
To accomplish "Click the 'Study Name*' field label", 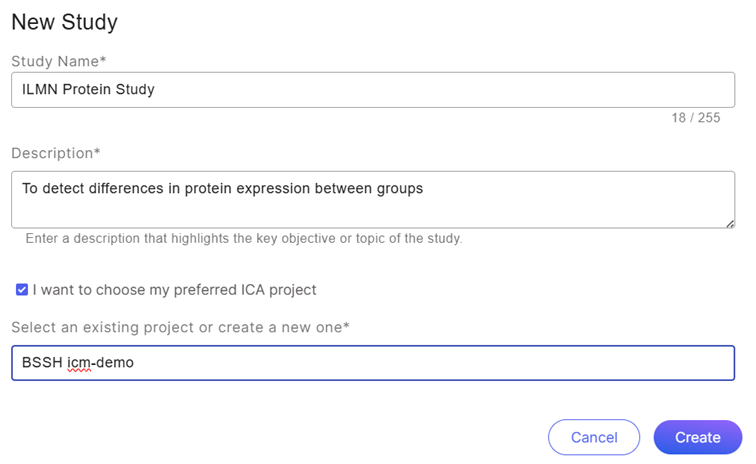I will [x=58, y=61].
